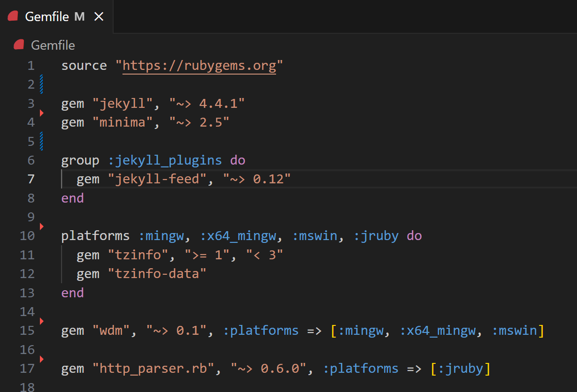The image size is (577, 392).
Task: Click the "~> 0.6.0" version string
Action: tap(269, 369)
